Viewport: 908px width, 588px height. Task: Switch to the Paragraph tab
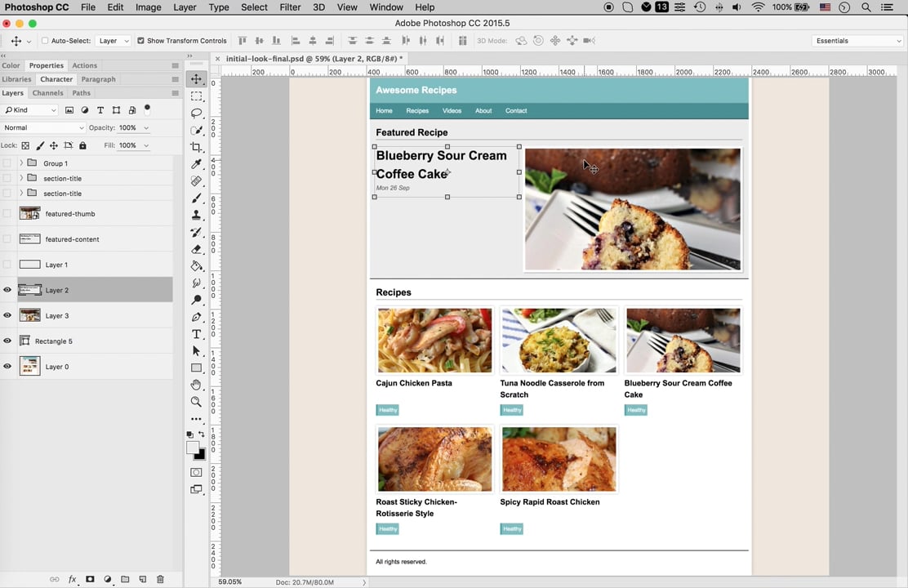click(x=99, y=79)
